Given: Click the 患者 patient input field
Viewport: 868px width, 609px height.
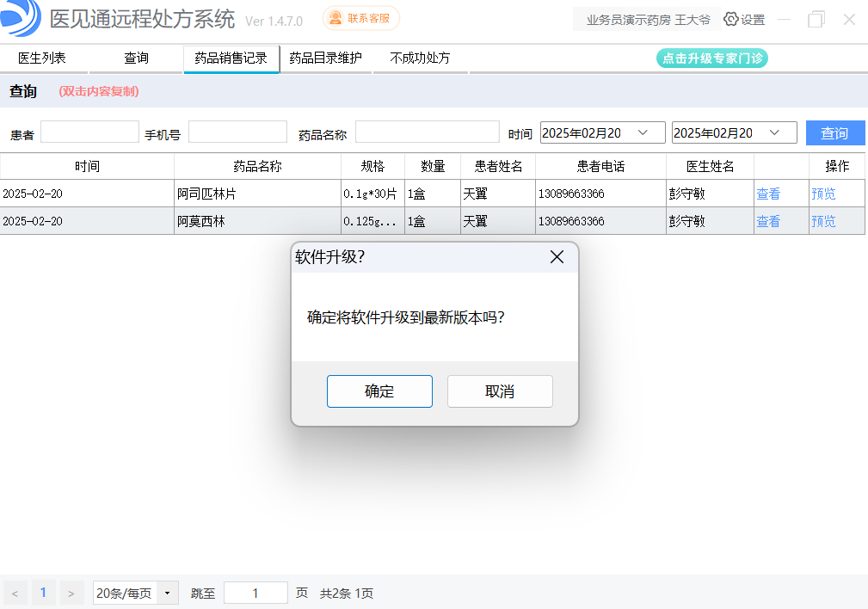Looking at the screenshot, I should [89, 132].
